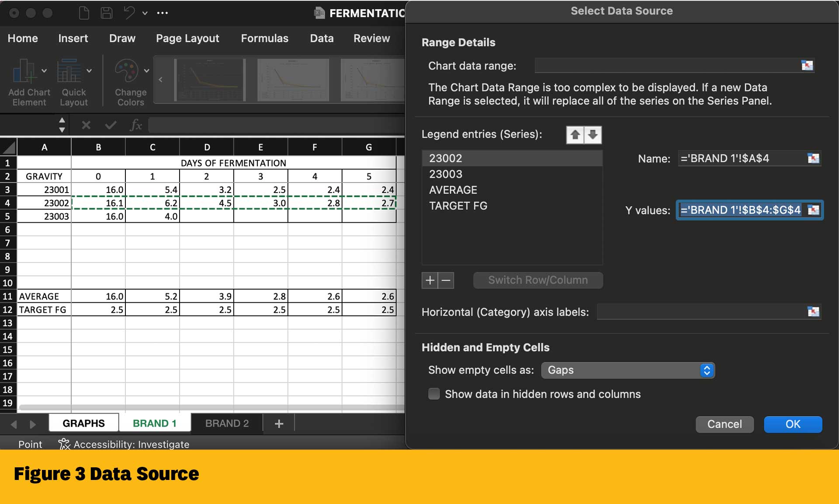This screenshot has width=839, height=504.
Task: Remove the selected series with the minus button
Action: click(446, 280)
